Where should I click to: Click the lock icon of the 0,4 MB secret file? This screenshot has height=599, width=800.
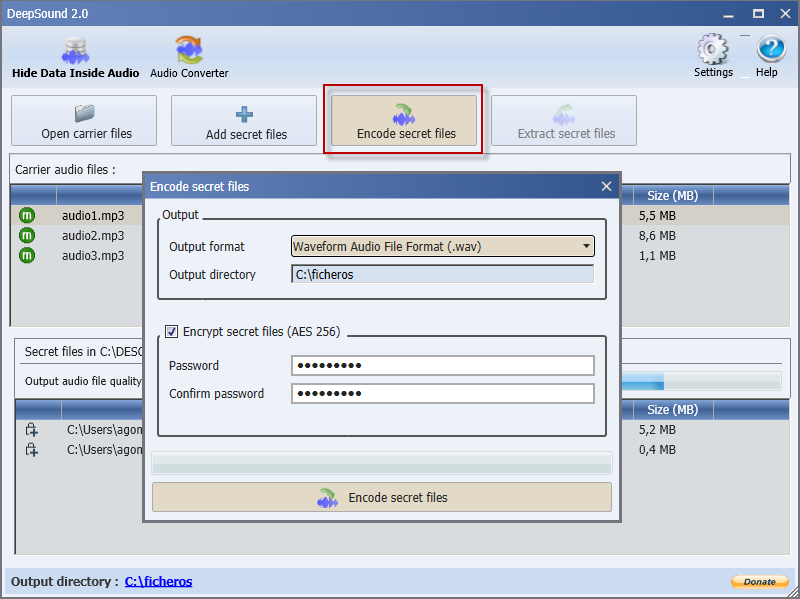(x=32, y=450)
